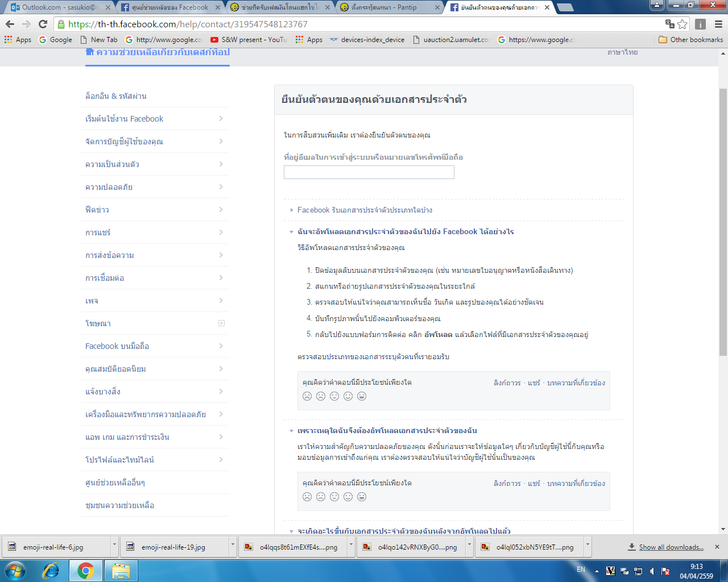Open the Windows Start menu
The image size is (728, 582).
pos(15,570)
